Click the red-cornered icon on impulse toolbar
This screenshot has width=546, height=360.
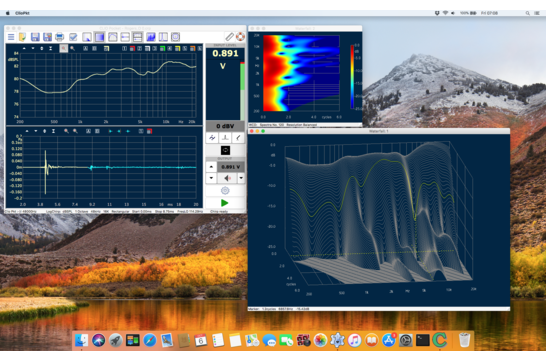tap(149, 131)
